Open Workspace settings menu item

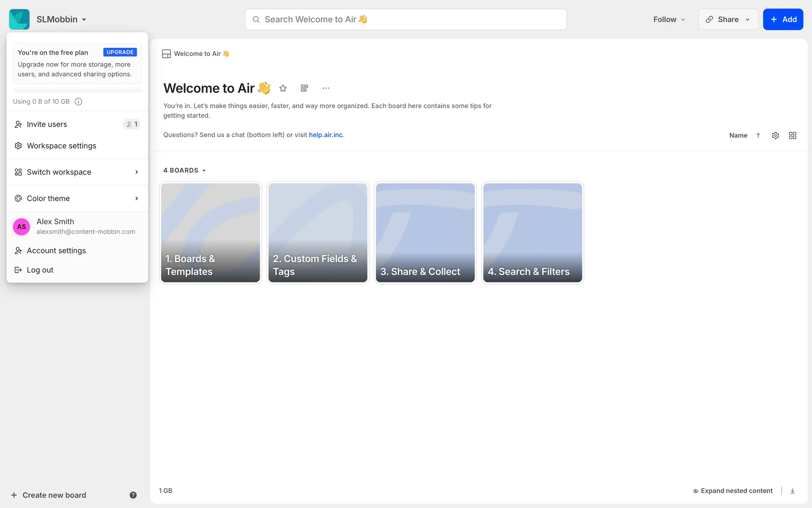(x=61, y=146)
